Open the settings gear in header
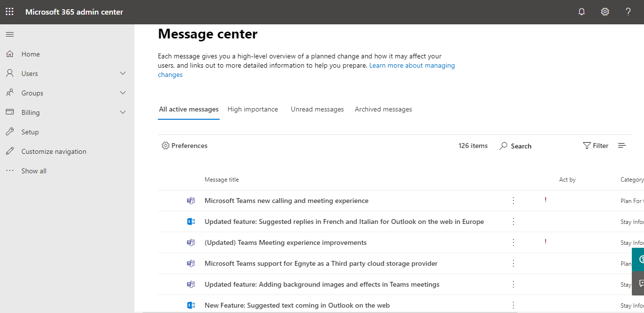The image size is (644, 313). pyautogui.click(x=605, y=12)
